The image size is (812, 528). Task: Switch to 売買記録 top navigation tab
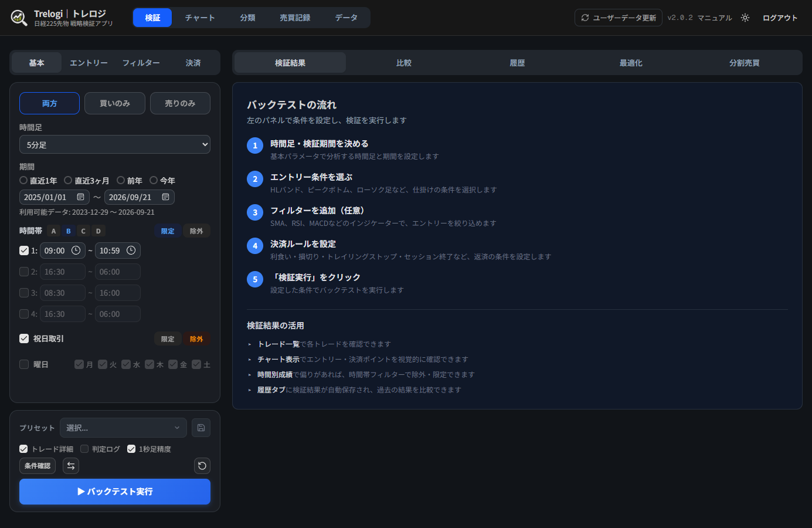[x=295, y=18]
